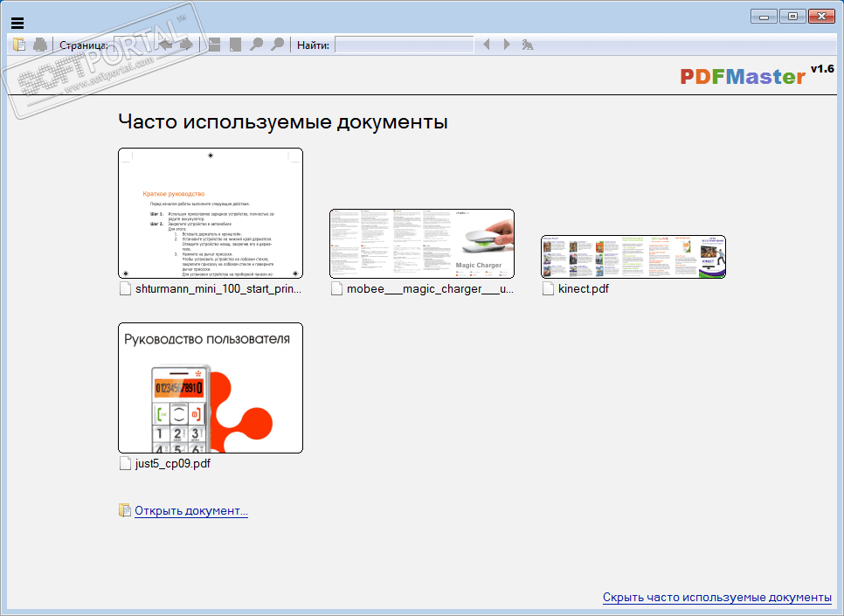Click the open document toolbar icon
Screen dimensions: 844x616
point(19,45)
